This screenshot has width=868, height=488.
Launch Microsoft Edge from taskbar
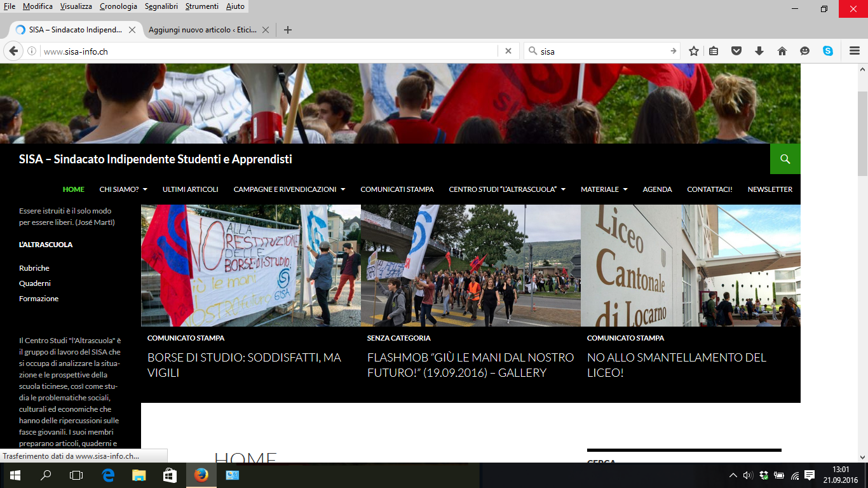(108, 475)
